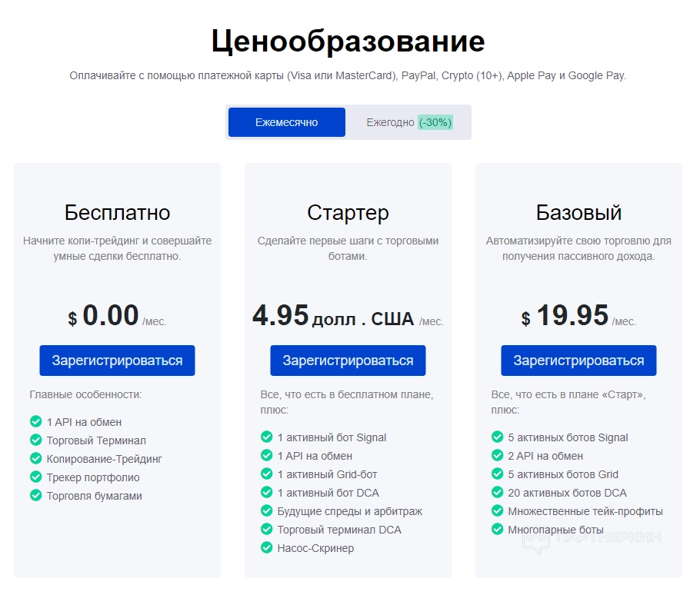Click checkmark icon beside 5 активных ботов Grid
Image resolution: width=700 pixels, height=595 pixels.
pos(498,474)
